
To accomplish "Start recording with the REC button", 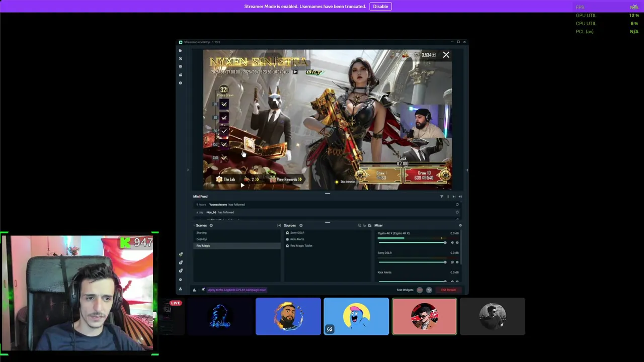I will [x=420, y=290].
